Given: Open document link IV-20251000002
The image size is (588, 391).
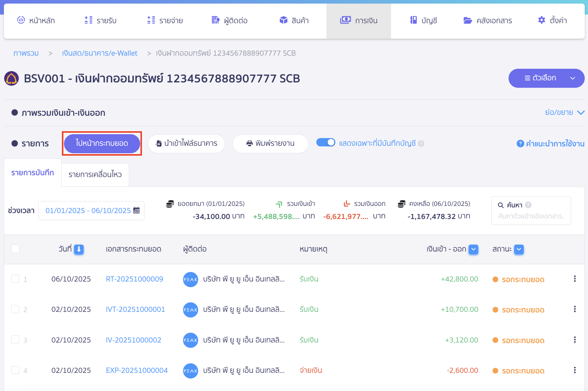Looking at the screenshot, I should click(133, 340).
